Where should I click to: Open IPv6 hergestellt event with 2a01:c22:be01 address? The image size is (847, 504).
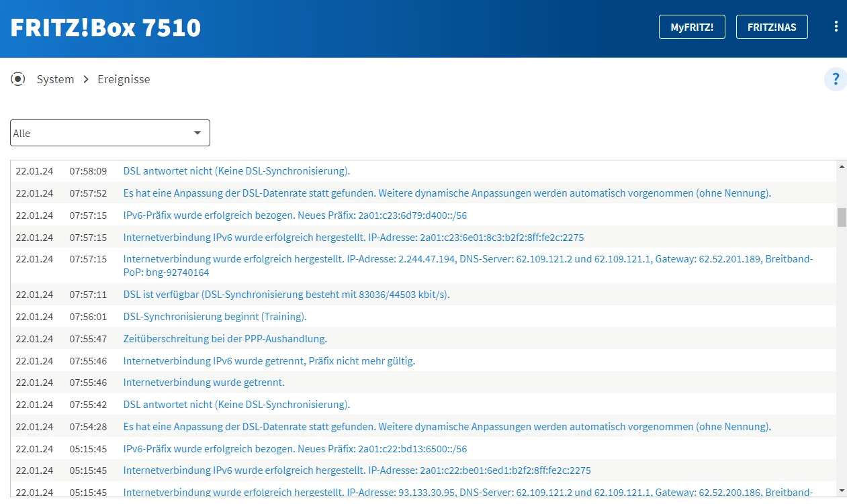tap(357, 470)
